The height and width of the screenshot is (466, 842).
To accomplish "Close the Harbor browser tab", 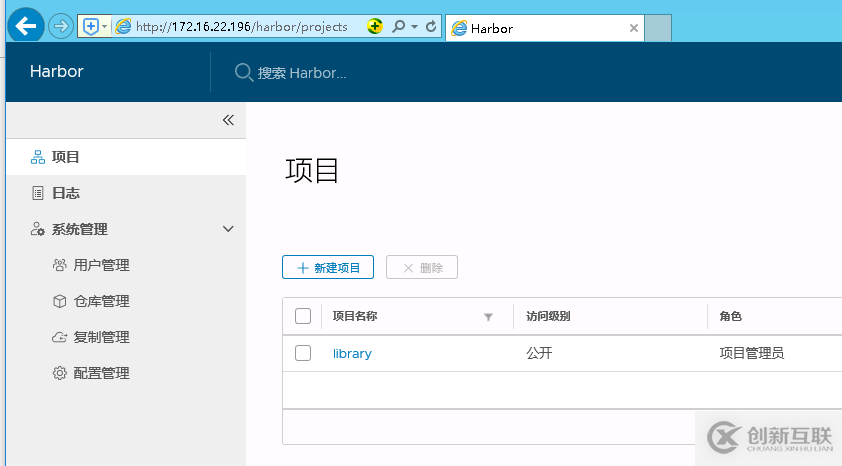I will [634, 28].
